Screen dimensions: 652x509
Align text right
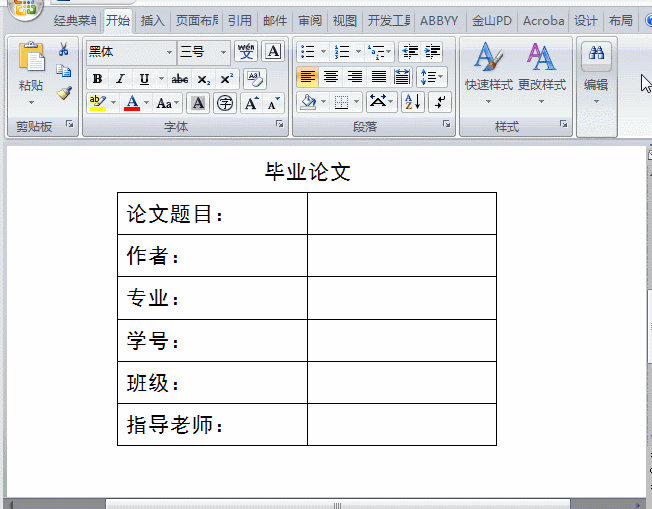click(355, 77)
